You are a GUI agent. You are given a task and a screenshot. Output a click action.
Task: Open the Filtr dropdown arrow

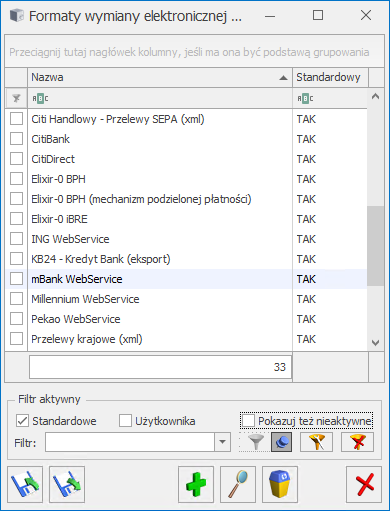pyautogui.click(x=222, y=442)
